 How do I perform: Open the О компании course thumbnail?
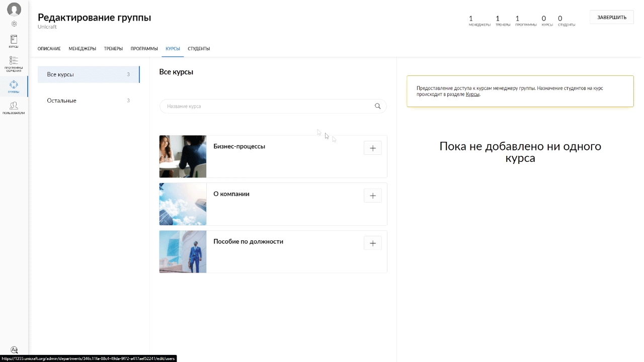click(183, 204)
